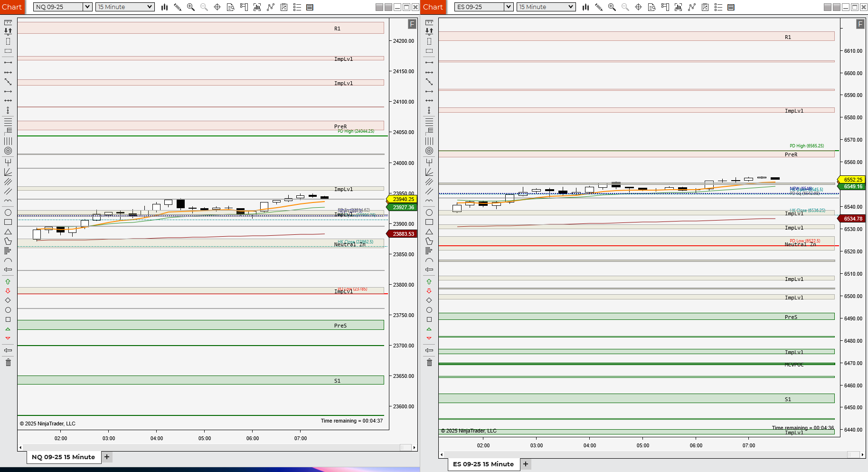Click green 6549.16 price marker on ES axis
868x472 pixels.
pyautogui.click(x=852, y=186)
